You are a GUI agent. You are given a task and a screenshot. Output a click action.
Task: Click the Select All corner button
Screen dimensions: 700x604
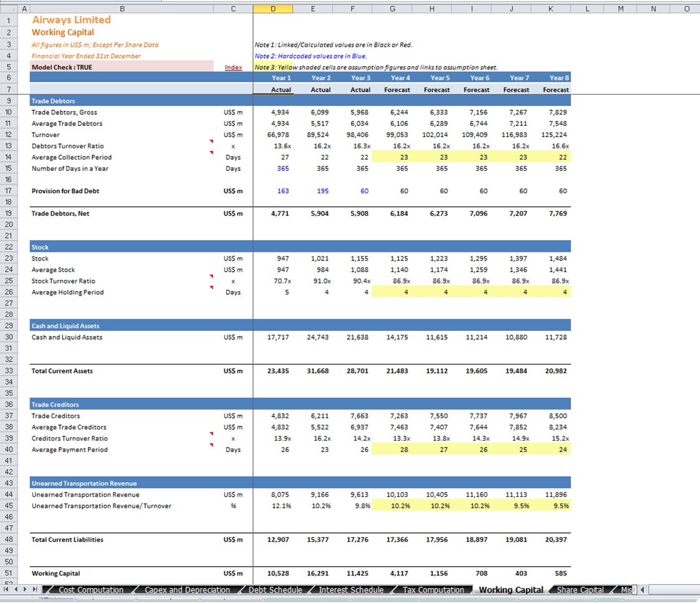point(9,9)
